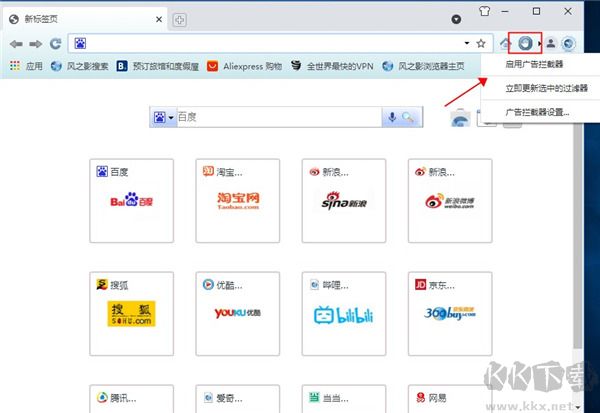Expand the tab list dropdown in title bar
Image resolution: width=600 pixels, height=413 pixels.
click(456, 19)
